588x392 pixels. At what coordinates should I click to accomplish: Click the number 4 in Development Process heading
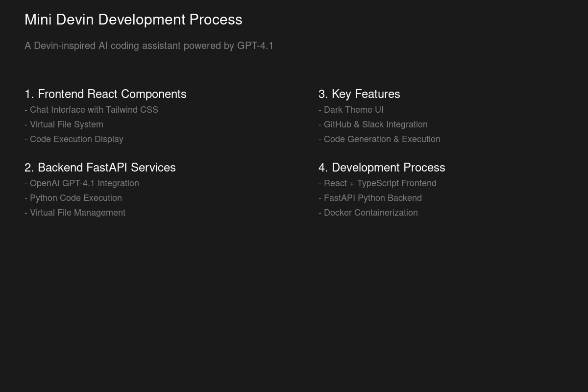pos(322,168)
